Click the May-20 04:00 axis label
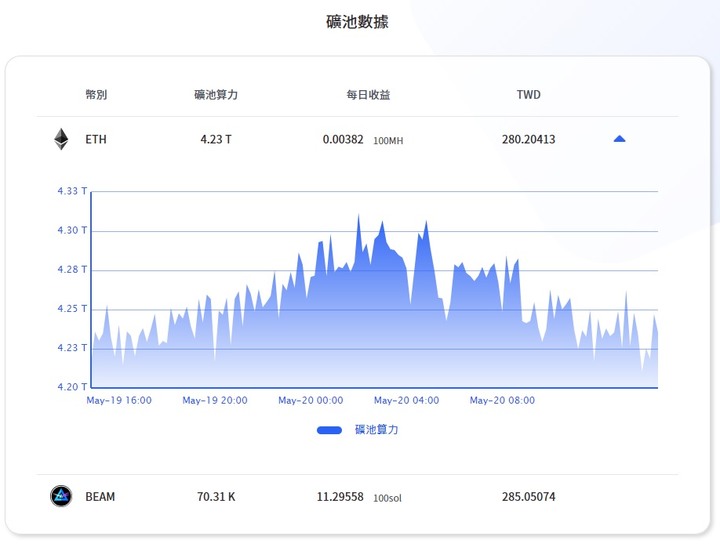The height and width of the screenshot is (551, 720). pyautogui.click(x=406, y=400)
